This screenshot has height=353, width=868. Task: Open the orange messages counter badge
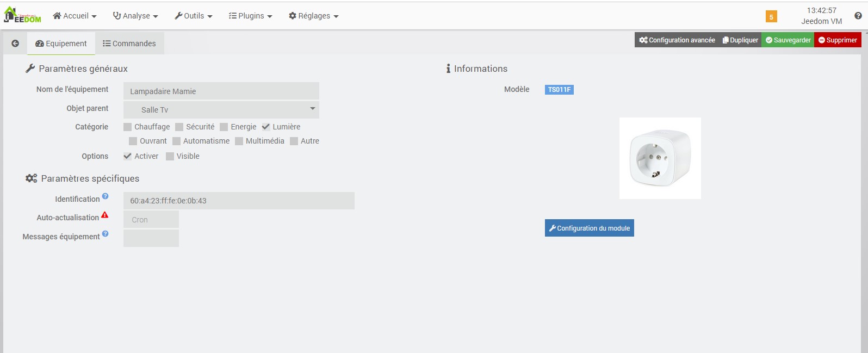(771, 17)
